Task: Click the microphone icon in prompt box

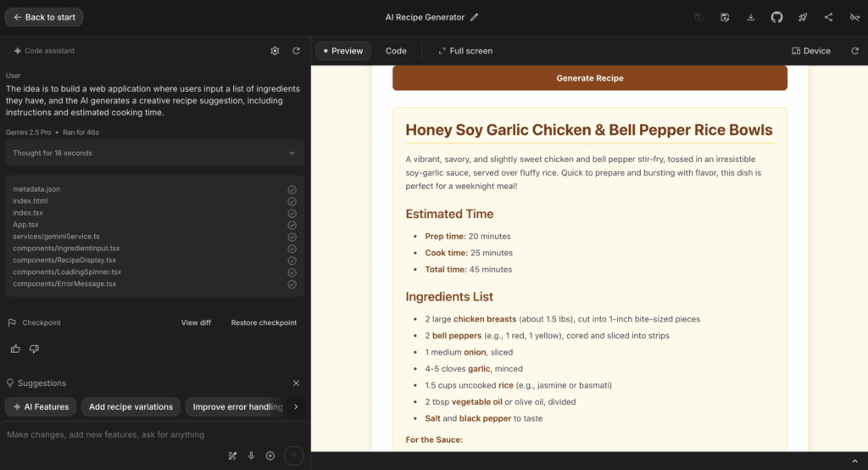Action: point(251,456)
